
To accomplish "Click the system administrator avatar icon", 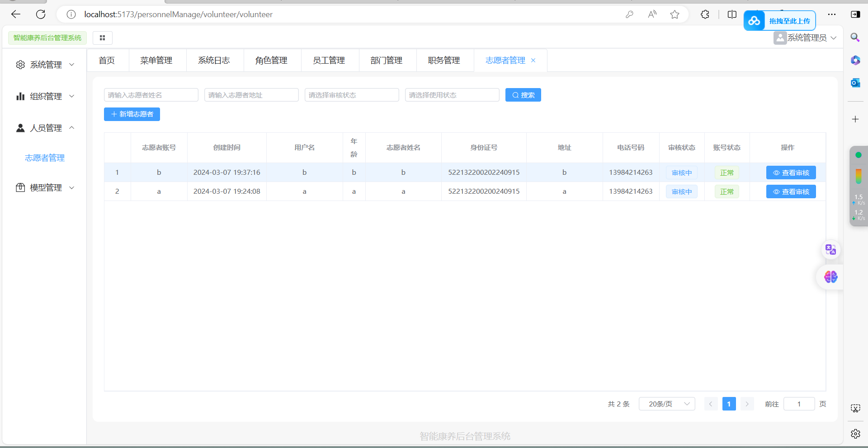I will tap(780, 38).
